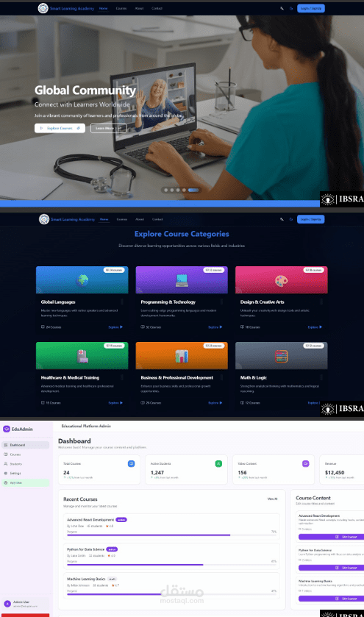Click the laptop icon on Programming & Technology card

[182, 281]
